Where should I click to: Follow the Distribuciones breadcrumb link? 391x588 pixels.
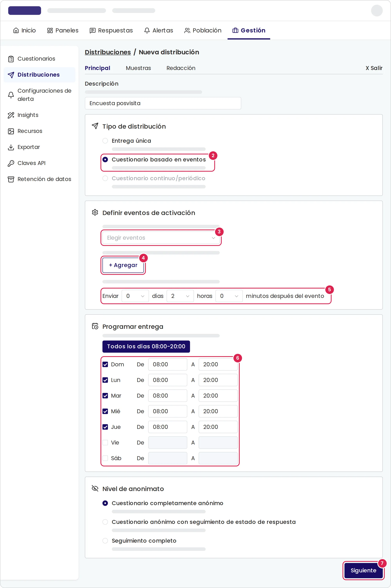108,52
